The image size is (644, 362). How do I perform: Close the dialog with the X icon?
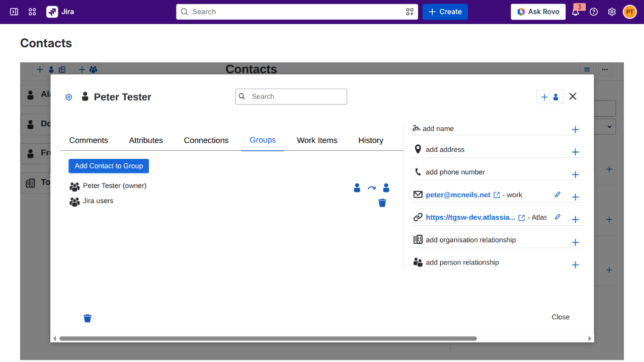[x=573, y=97]
